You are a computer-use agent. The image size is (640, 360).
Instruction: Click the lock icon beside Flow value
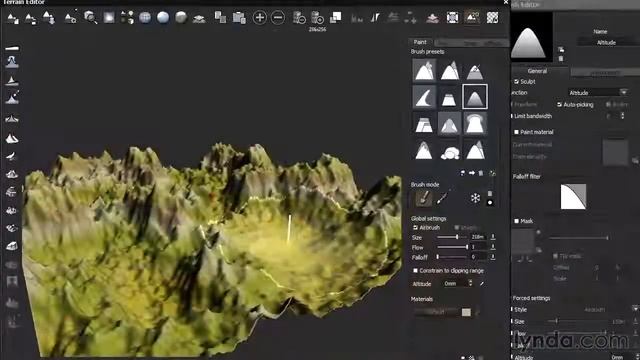pos(493,247)
